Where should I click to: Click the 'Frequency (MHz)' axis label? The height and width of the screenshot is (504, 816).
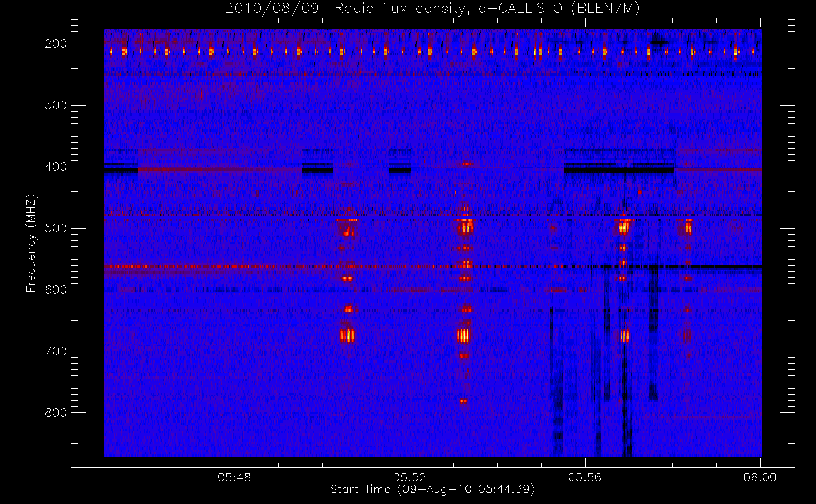pyautogui.click(x=31, y=243)
